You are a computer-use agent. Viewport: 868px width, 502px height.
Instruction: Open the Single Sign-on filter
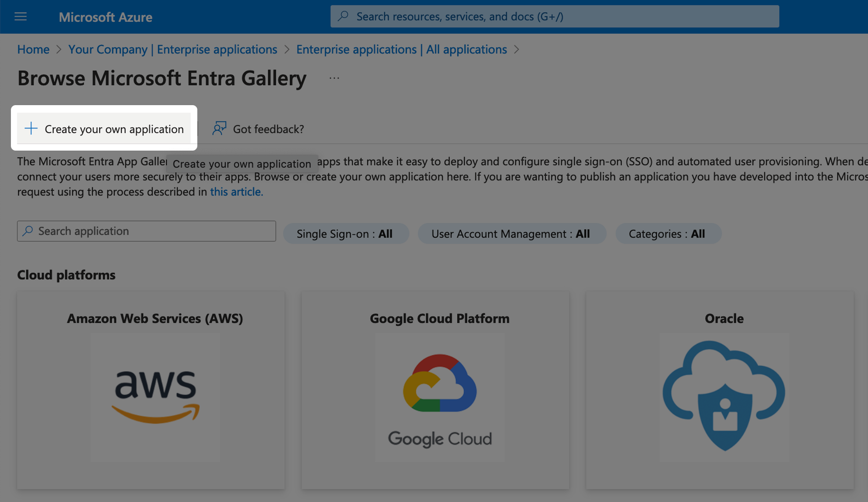point(345,234)
